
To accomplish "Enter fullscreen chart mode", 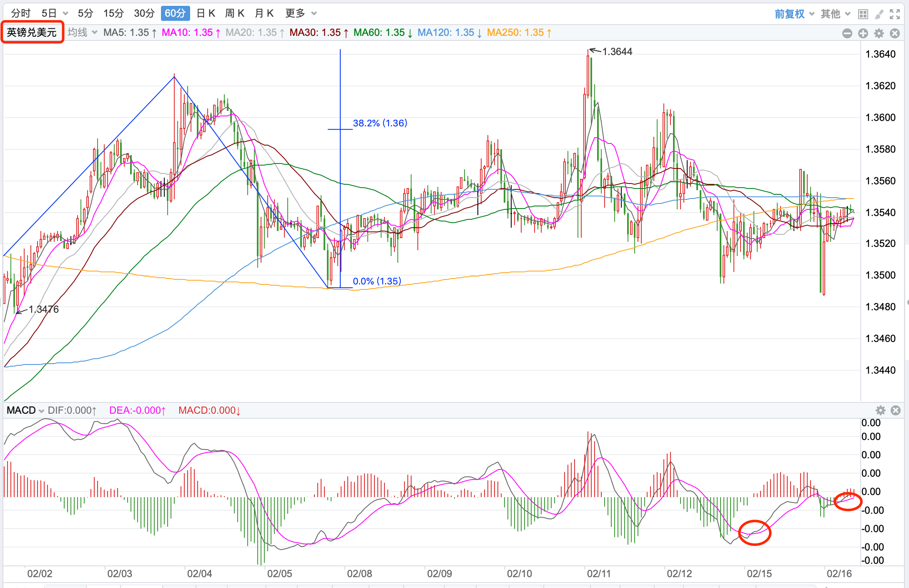I will [x=895, y=14].
